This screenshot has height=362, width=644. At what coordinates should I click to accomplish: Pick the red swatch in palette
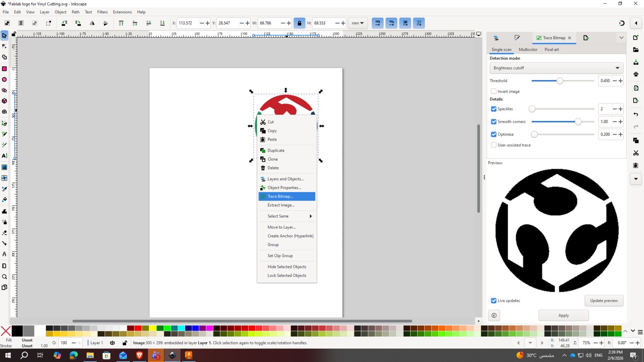point(138,328)
